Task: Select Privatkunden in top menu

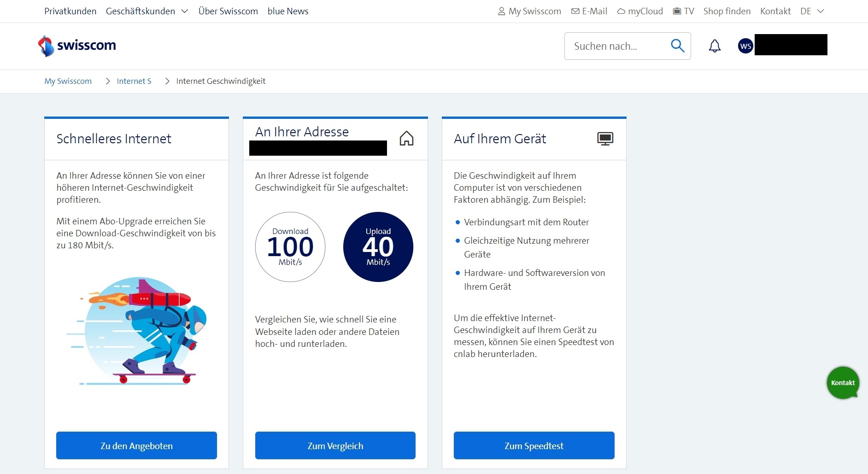Action: coord(70,11)
